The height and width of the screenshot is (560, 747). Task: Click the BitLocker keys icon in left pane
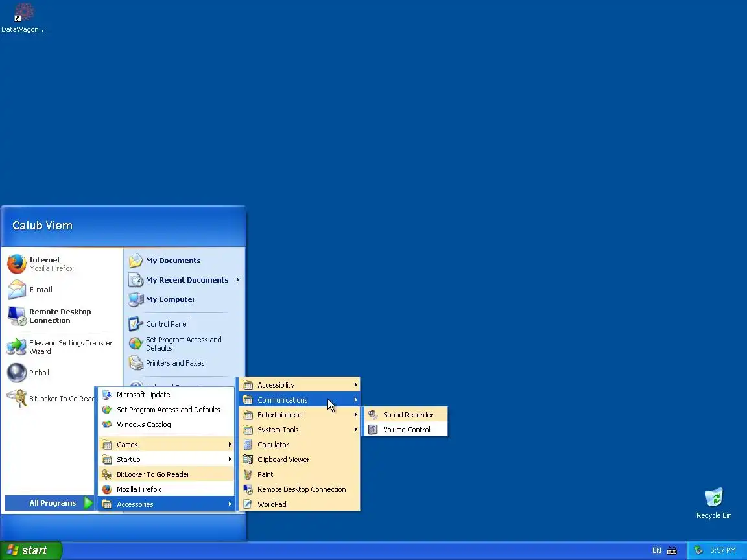pos(17,399)
